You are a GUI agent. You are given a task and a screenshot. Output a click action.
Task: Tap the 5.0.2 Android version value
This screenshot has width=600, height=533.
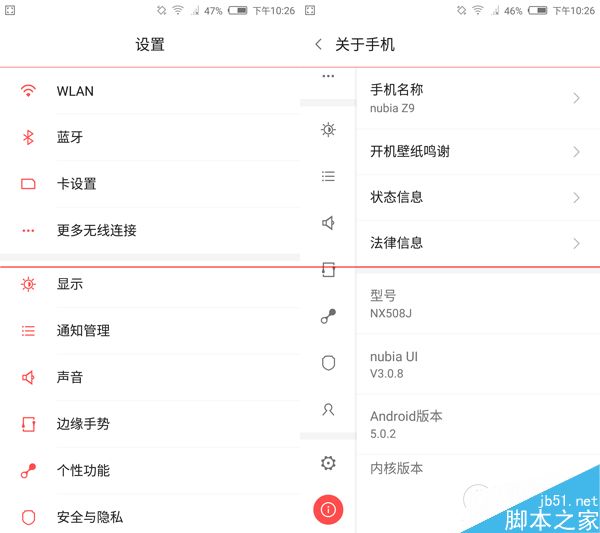click(383, 434)
